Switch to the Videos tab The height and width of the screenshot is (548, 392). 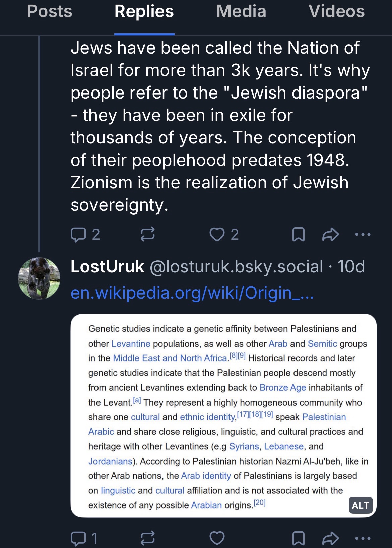(336, 11)
